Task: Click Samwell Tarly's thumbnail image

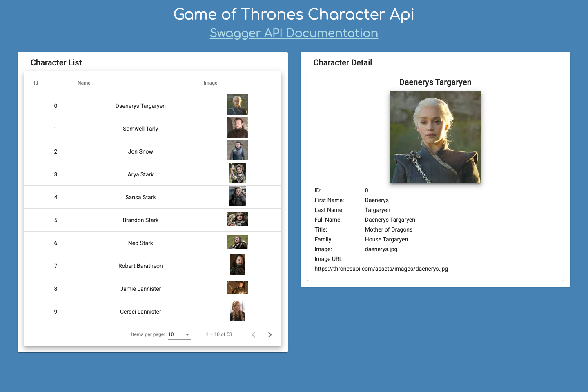Action: (237, 127)
